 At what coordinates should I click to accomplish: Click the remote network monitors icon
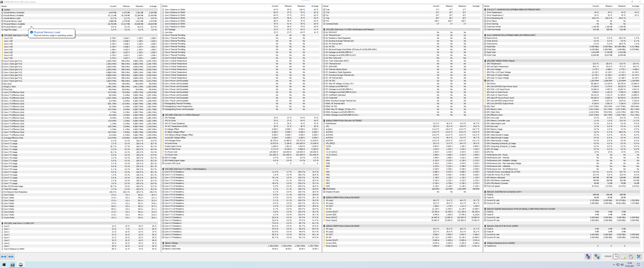[597, 256]
